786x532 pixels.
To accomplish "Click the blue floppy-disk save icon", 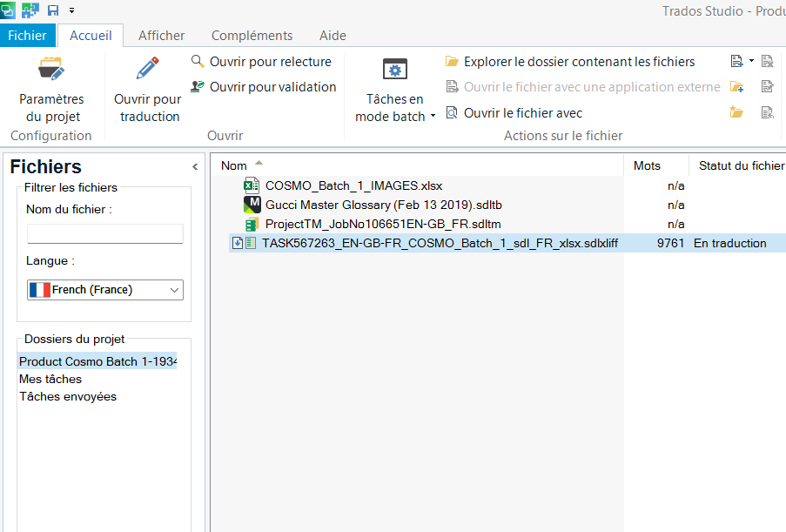I will point(53,10).
